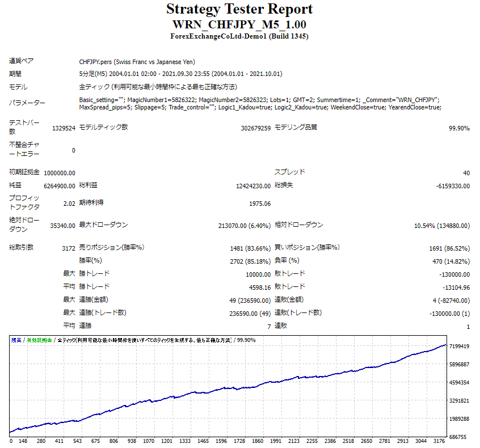Click the モデル row value 全ティック

(158, 87)
